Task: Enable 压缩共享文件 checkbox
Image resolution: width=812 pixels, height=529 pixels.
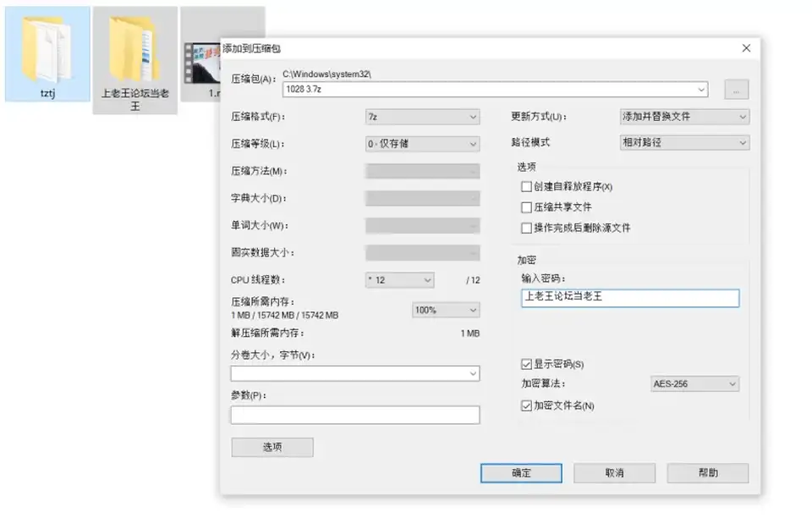Action: (x=526, y=207)
